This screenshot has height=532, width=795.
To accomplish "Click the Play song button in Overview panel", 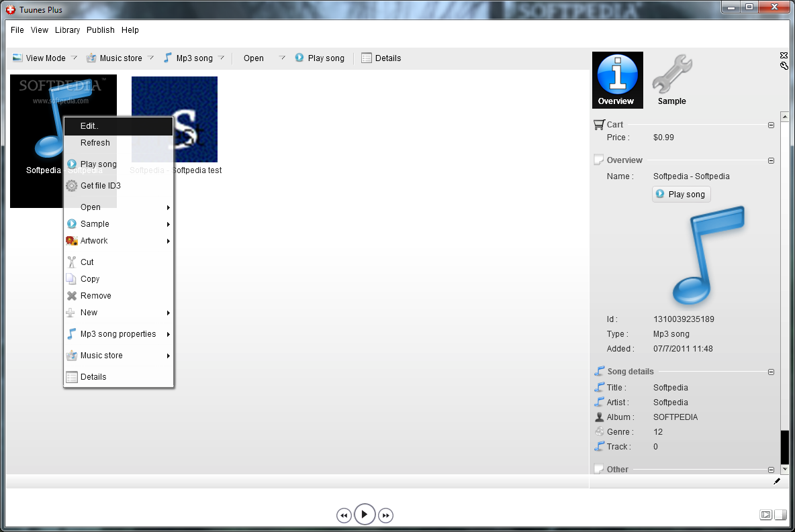I will (681, 194).
